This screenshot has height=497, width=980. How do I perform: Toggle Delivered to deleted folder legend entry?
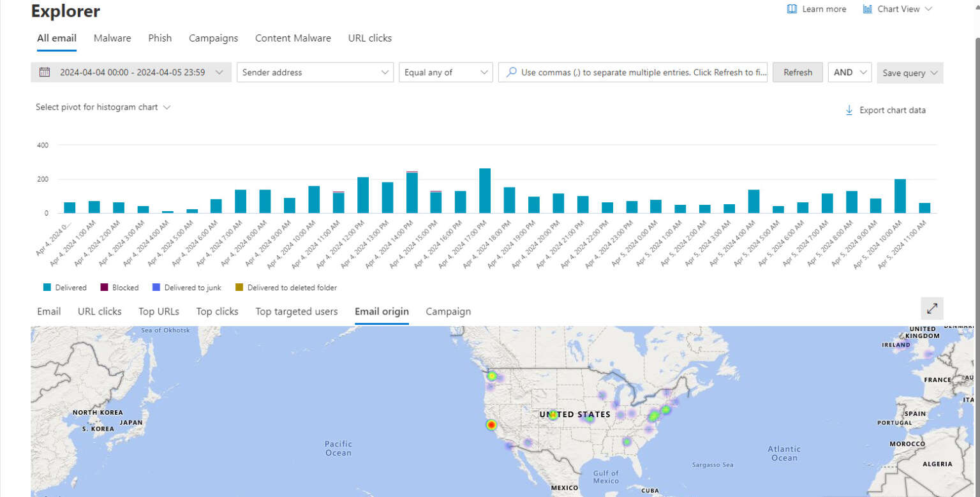[x=286, y=288]
